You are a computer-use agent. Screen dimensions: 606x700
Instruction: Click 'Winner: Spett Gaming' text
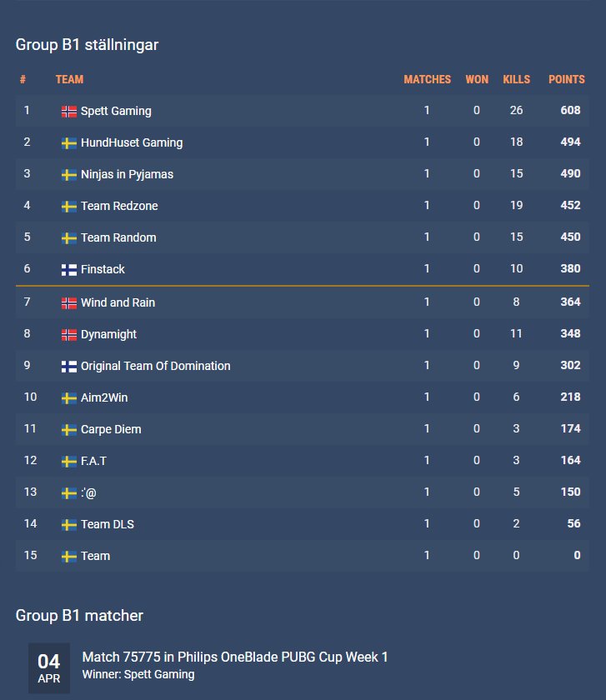pyautogui.click(x=138, y=674)
